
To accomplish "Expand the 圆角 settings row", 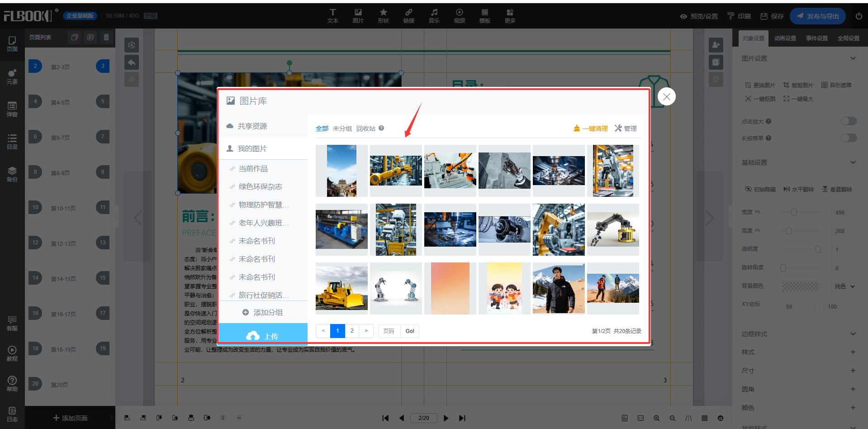I will [x=853, y=389].
